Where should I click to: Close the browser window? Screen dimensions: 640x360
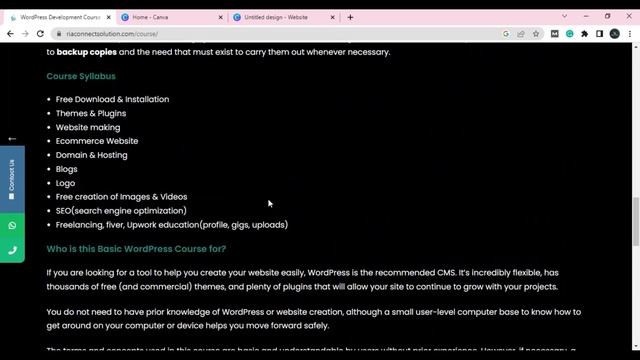point(629,16)
